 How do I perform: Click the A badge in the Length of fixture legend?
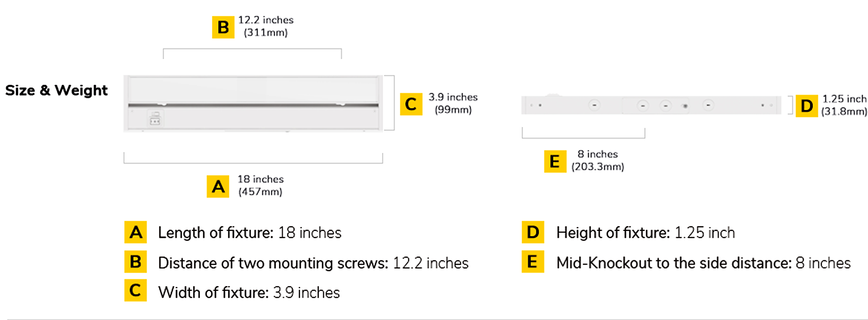(x=136, y=232)
